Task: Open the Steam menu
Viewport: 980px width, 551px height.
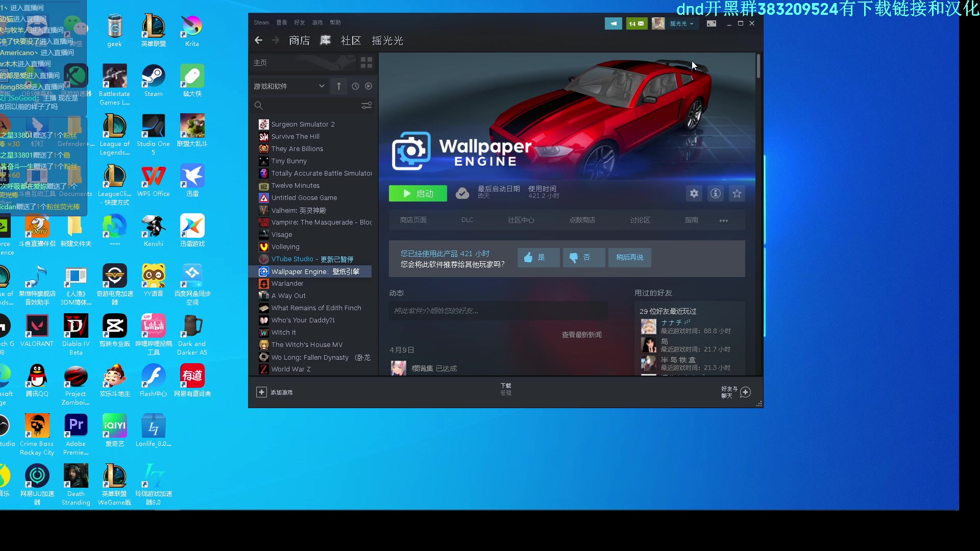Action: (261, 22)
